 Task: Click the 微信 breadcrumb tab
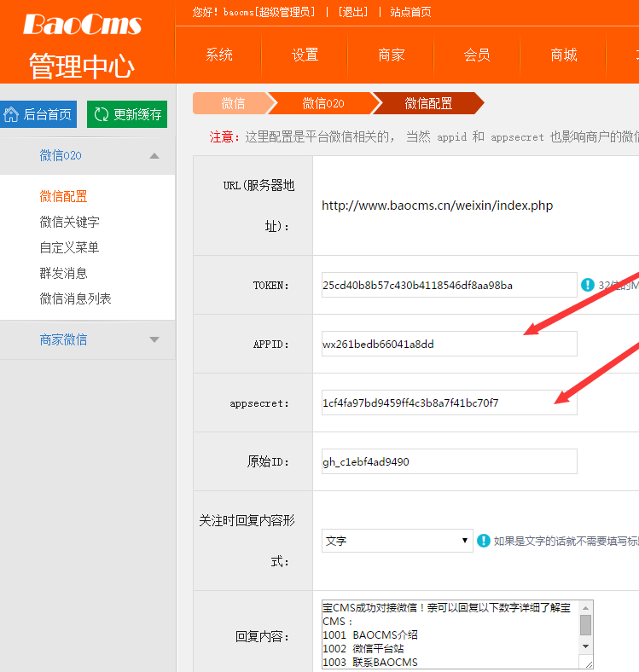point(233,103)
